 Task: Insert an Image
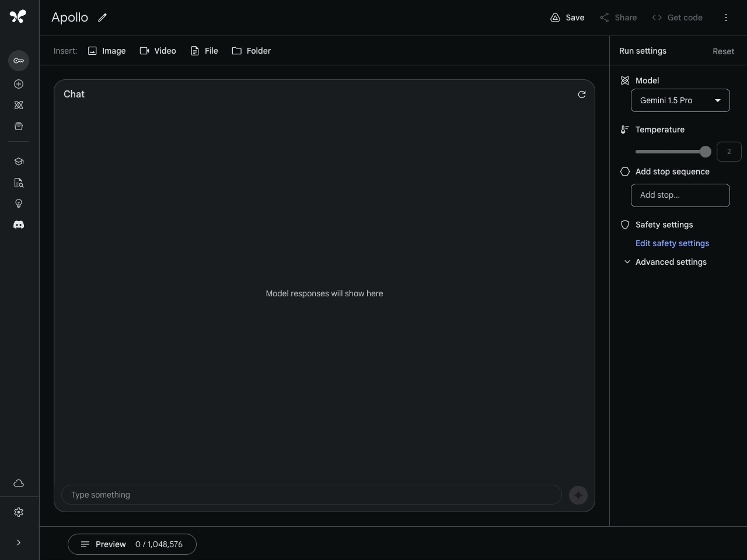107,51
